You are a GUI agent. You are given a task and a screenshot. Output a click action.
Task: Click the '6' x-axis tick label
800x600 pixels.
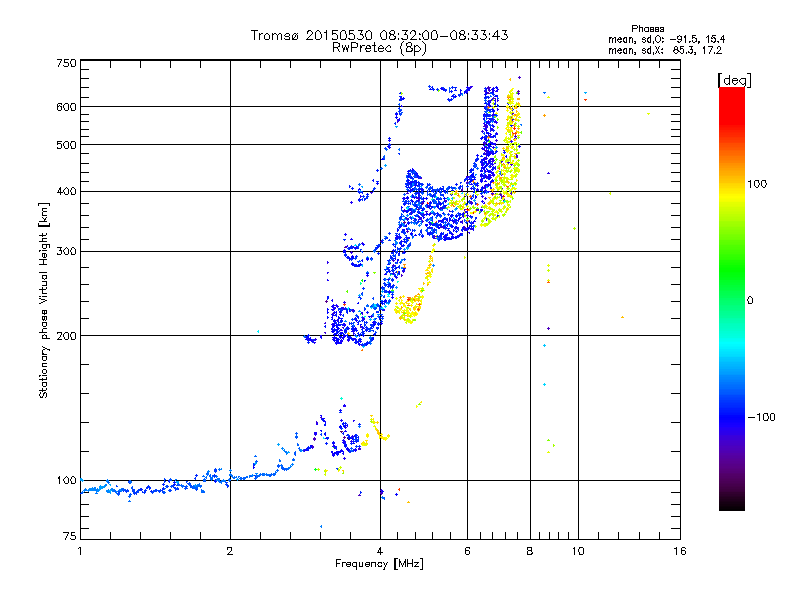[x=467, y=551]
